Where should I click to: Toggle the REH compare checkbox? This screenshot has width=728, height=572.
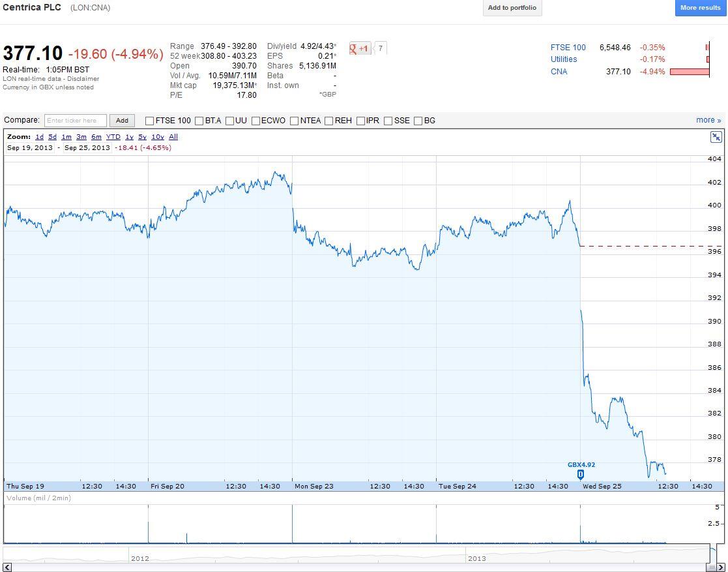click(328, 121)
